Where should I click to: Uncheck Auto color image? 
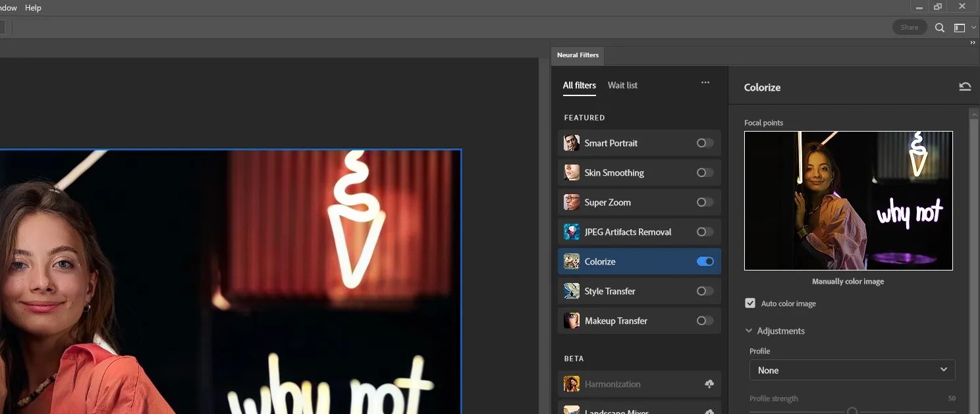point(750,303)
